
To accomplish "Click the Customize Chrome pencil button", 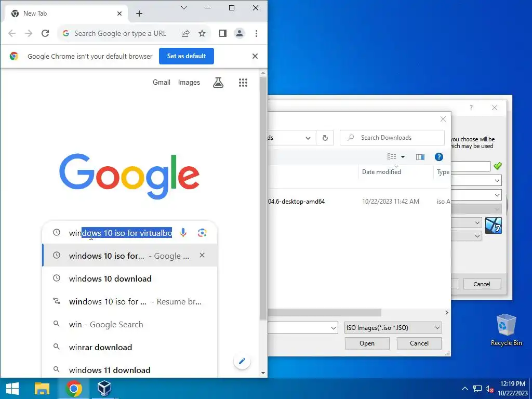I will 242,361.
